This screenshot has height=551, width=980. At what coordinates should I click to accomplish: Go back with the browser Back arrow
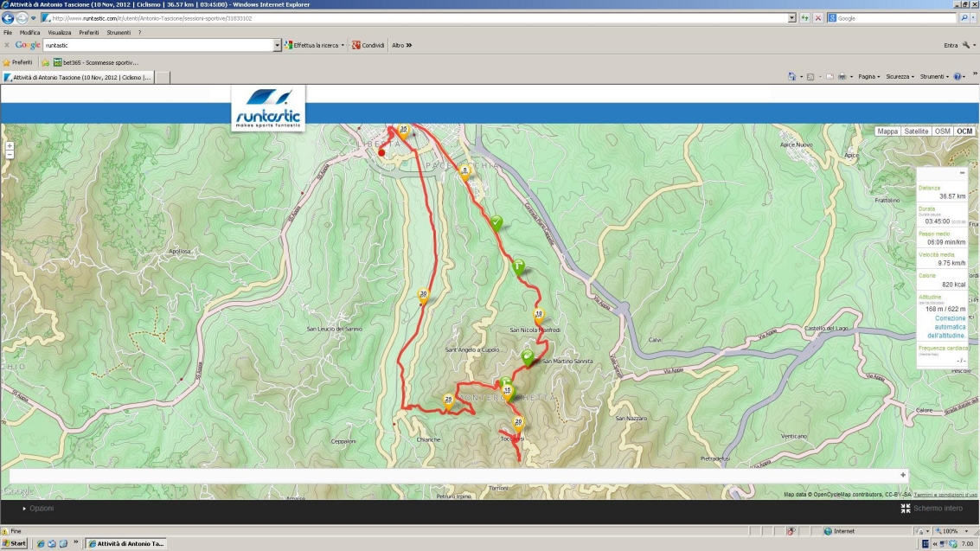[x=8, y=18]
